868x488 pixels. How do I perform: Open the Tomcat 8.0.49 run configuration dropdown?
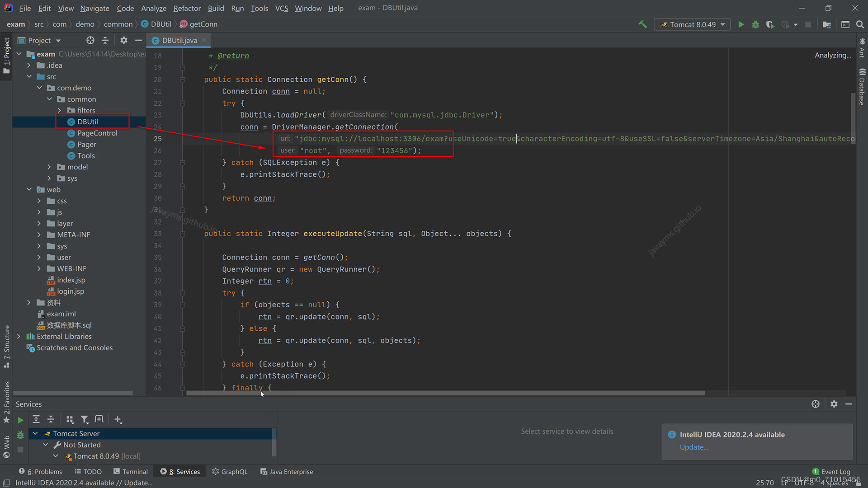coord(722,24)
